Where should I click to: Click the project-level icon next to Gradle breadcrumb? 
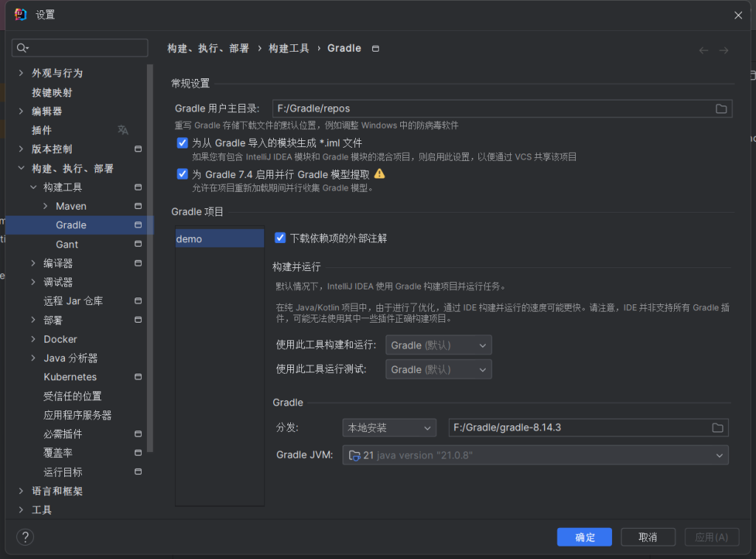375,49
